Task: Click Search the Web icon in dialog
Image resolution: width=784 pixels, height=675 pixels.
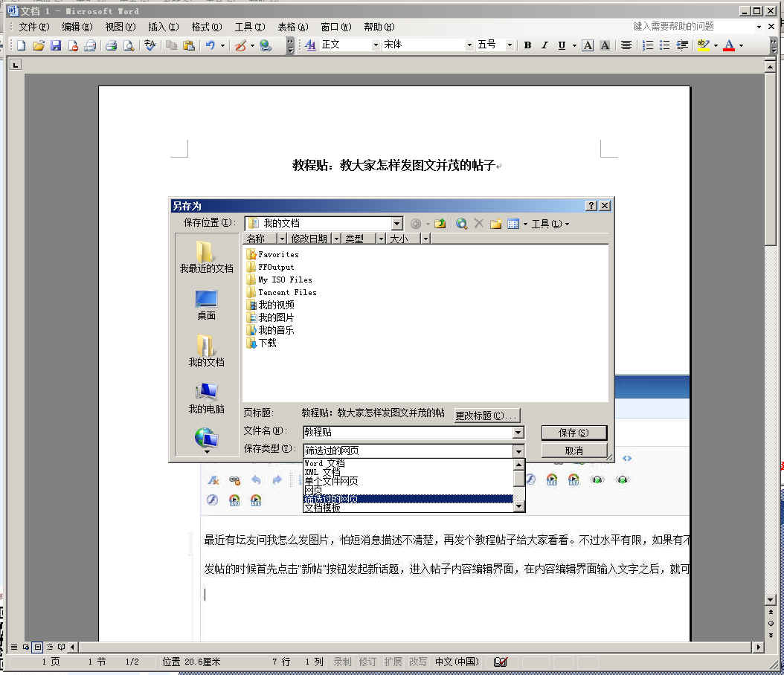Action: [x=462, y=224]
